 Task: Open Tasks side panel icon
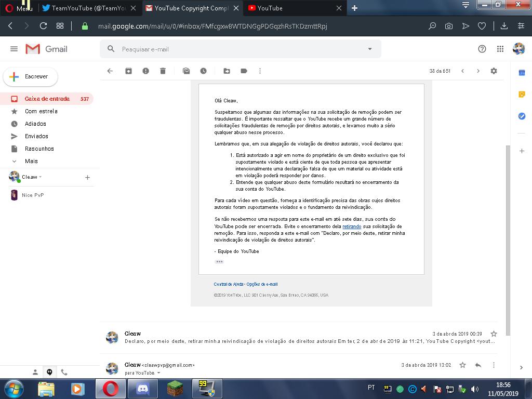[522, 116]
